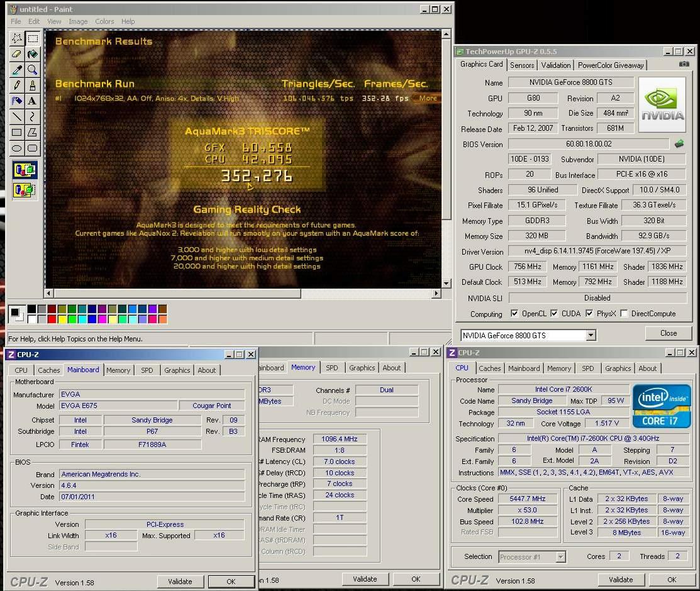Open the PowerColor Giveaway tab
Viewport: 700px width, 591px height.
[x=611, y=65]
